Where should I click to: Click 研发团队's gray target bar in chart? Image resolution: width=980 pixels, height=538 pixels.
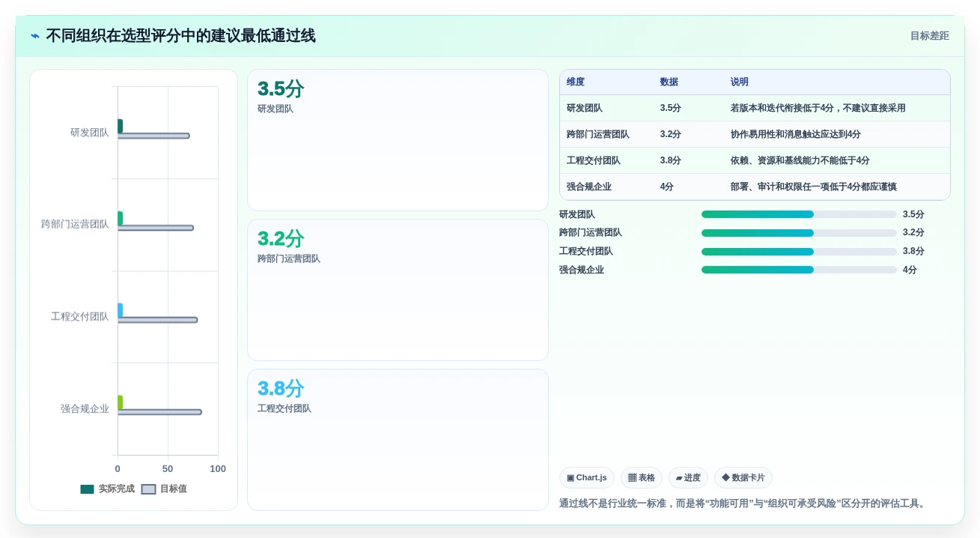tap(153, 136)
